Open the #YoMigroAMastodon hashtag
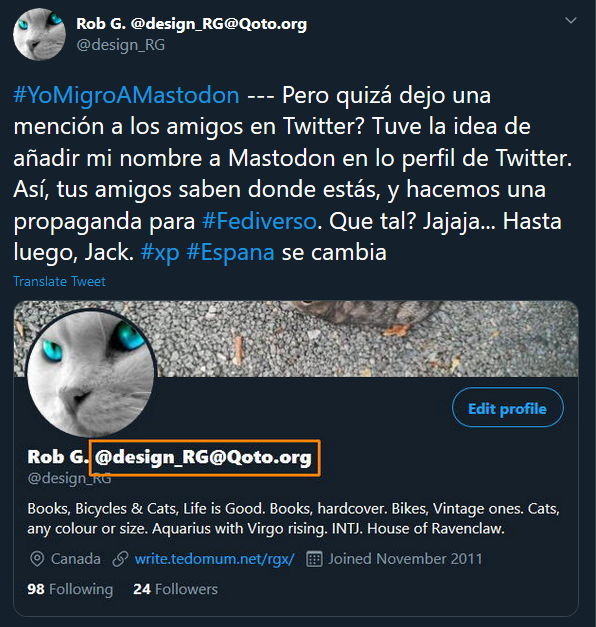 pos(126,95)
